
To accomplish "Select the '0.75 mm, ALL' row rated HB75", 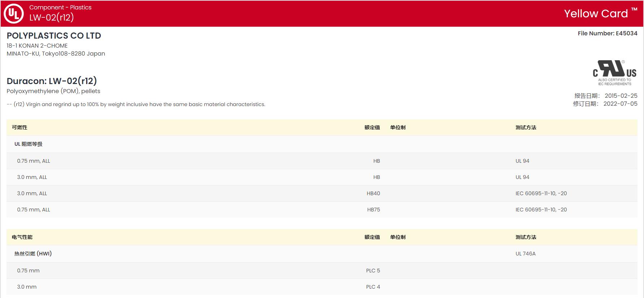I will pyautogui.click(x=322, y=210).
